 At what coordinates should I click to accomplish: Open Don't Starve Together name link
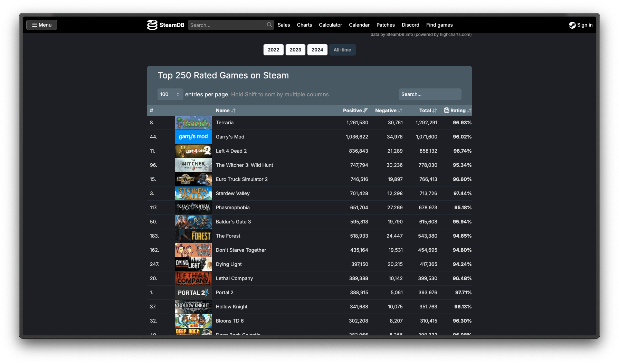(x=241, y=250)
